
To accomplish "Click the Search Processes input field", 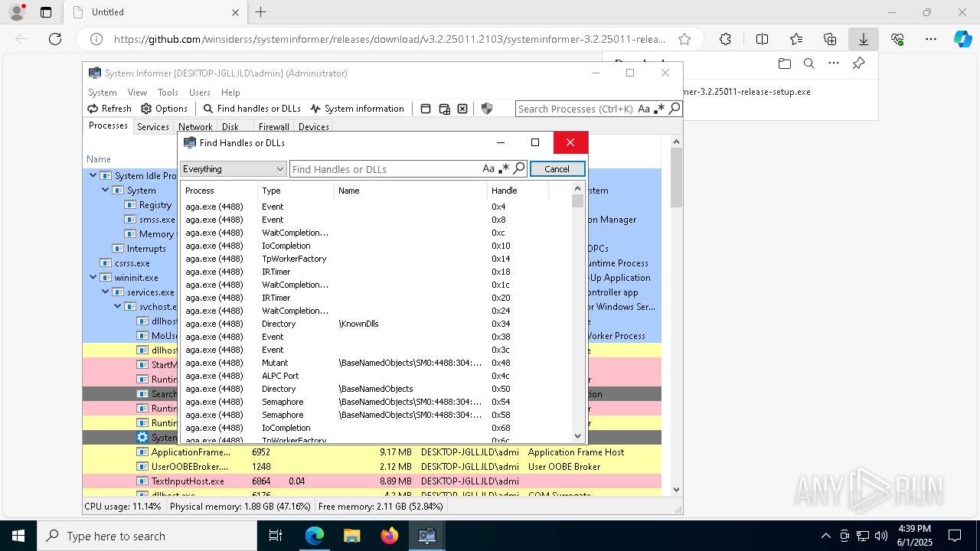I will point(576,109).
